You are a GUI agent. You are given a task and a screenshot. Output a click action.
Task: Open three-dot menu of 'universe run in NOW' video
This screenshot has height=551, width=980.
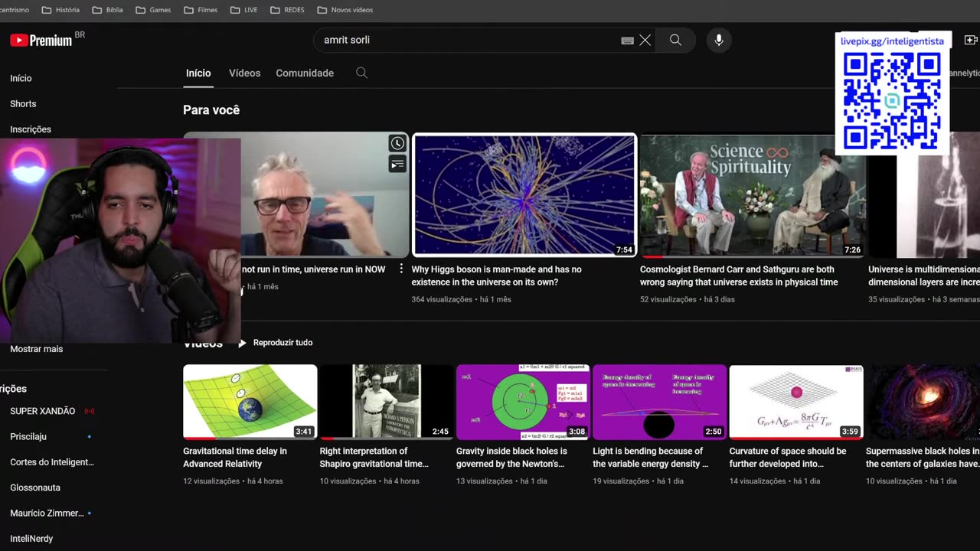[x=401, y=269]
